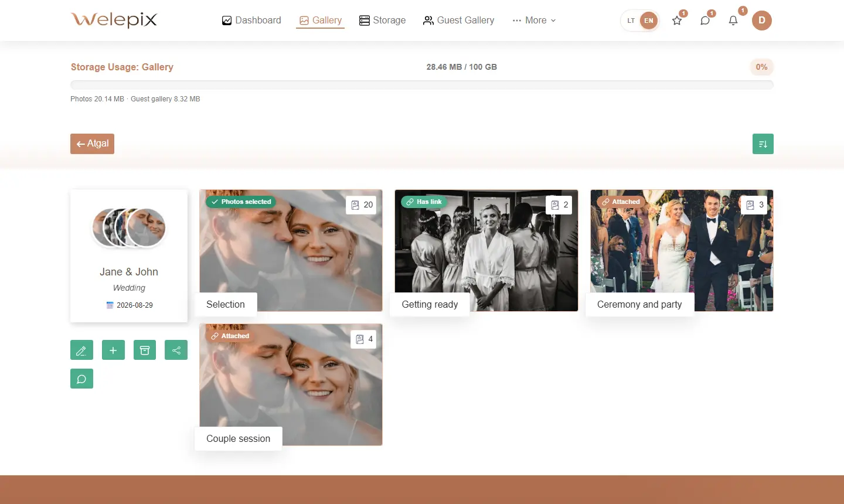Open the favorites star icon
Screen dimensions: 844x504
click(x=677, y=21)
